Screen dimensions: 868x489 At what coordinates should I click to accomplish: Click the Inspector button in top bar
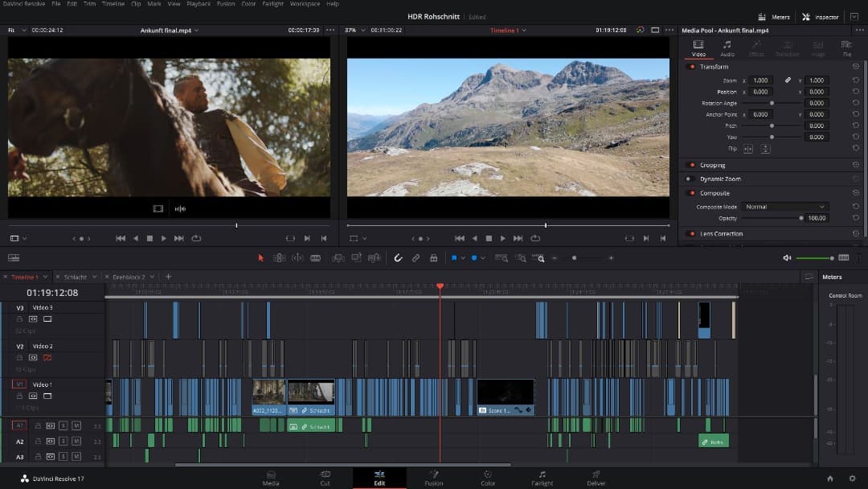tap(820, 17)
